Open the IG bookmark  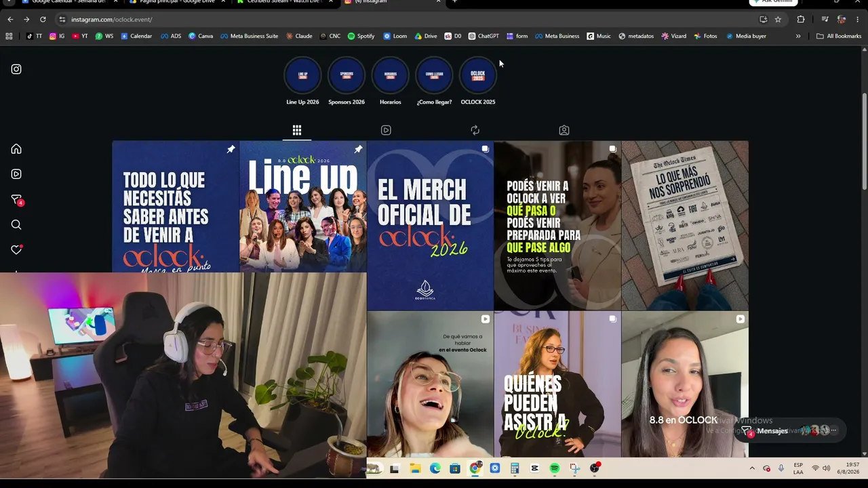[57, 36]
